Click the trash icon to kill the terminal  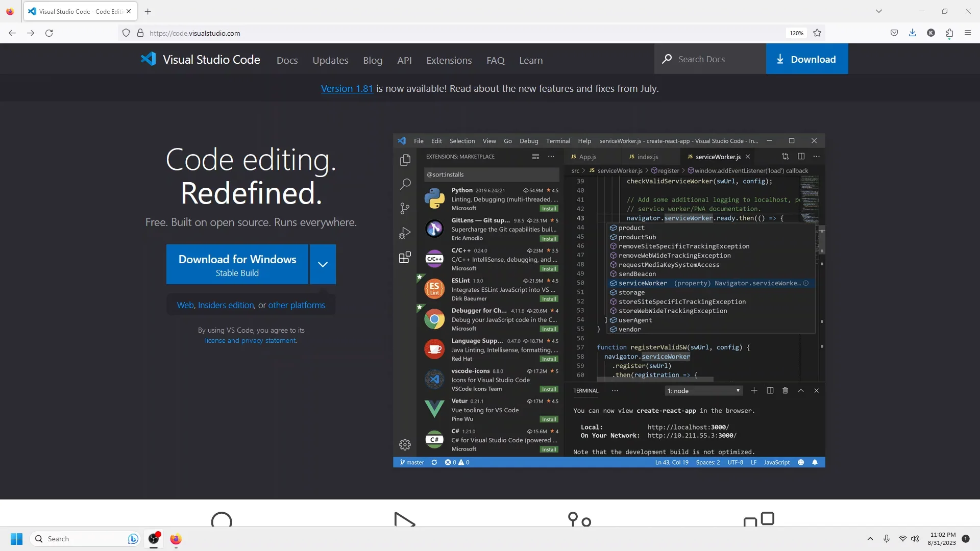click(x=785, y=390)
